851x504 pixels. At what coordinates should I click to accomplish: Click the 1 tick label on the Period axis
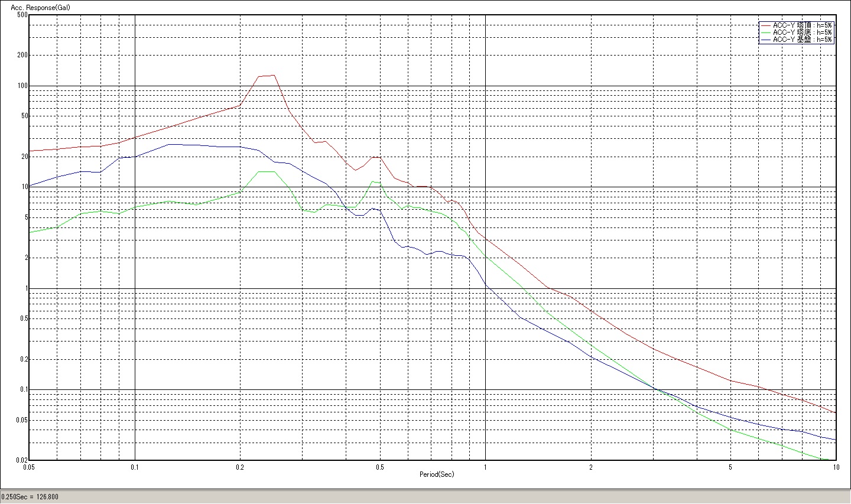(x=485, y=467)
